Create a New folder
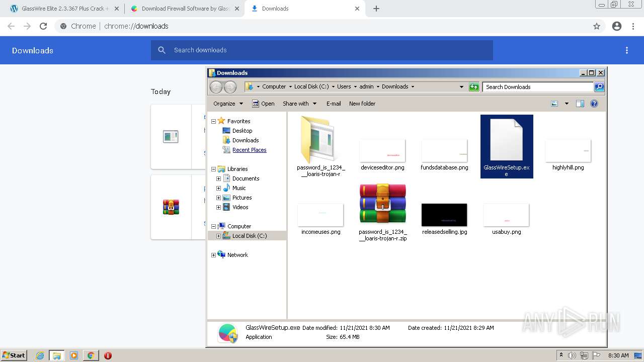The width and height of the screenshot is (644, 362). coord(362,104)
